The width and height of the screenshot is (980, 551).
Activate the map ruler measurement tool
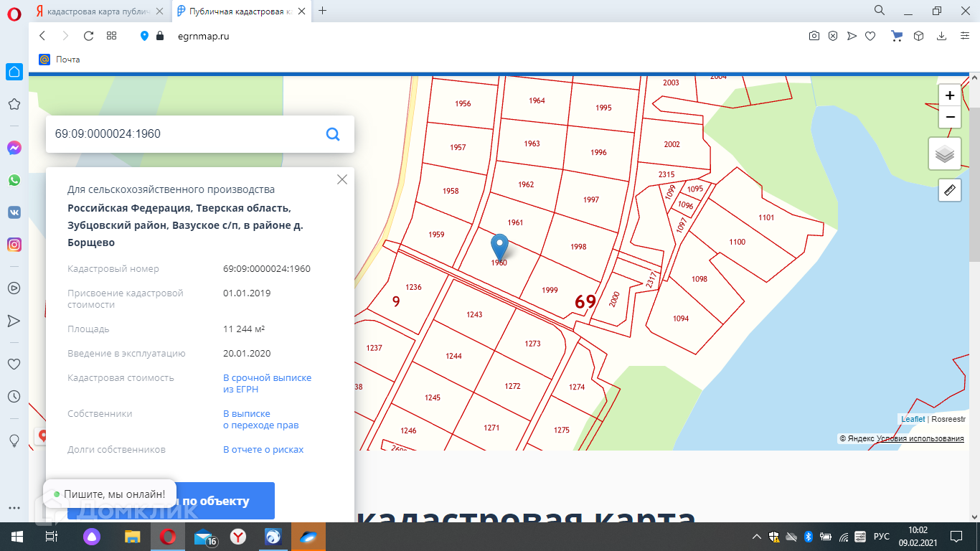point(950,190)
